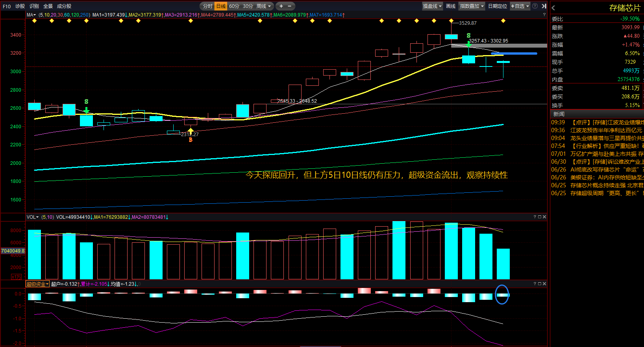Open 06/26 news AI彻底改写存储芯片命运
This screenshot has width=644, height=347.
point(597,170)
